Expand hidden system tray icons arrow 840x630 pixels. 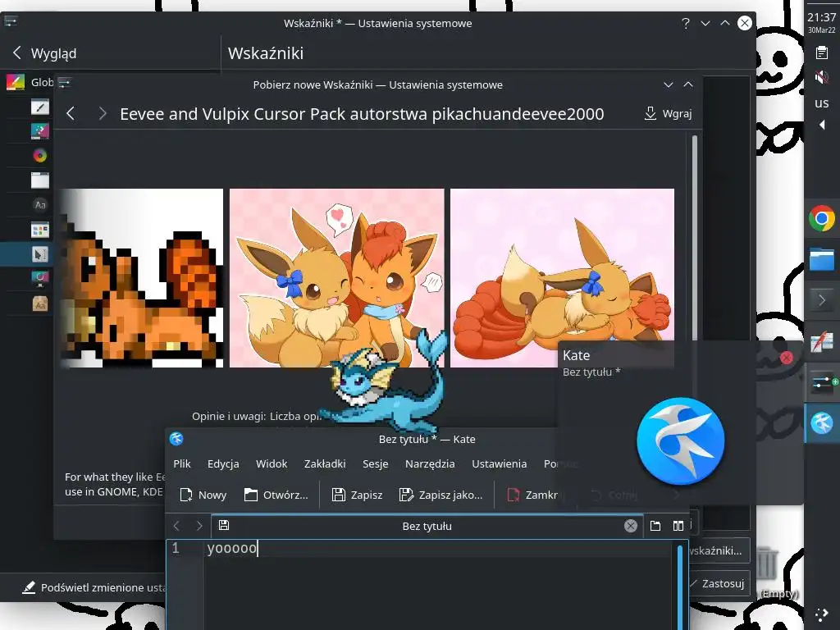[822, 125]
